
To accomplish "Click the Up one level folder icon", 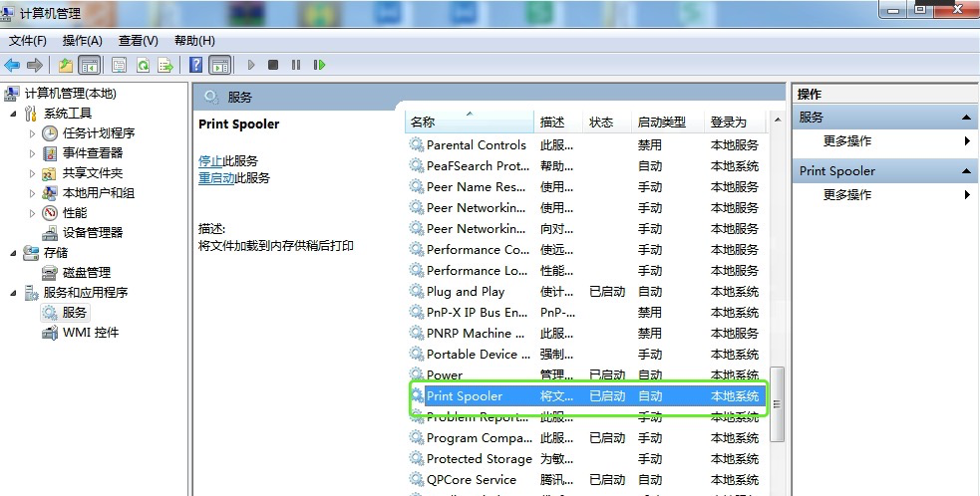I will [66, 65].
